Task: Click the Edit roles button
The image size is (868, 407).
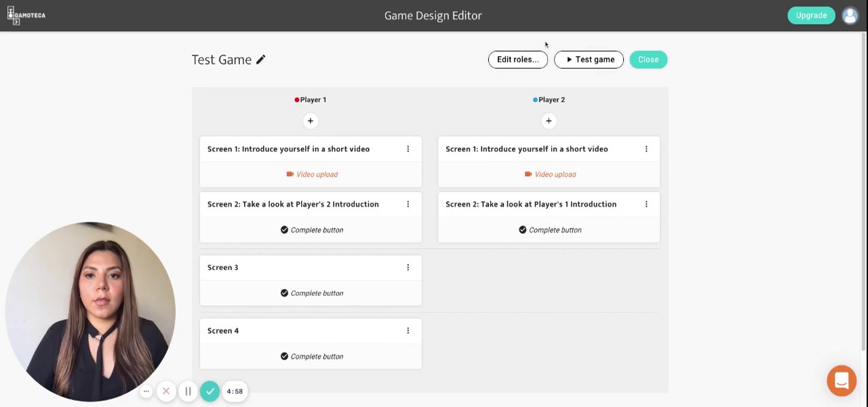Action: [x=517, y=60]
